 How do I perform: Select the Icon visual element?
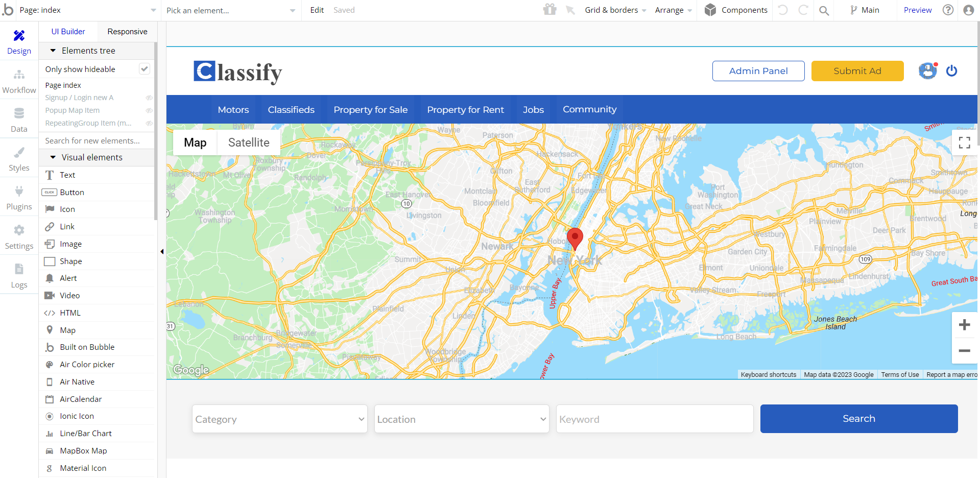[x=97, y=209]
